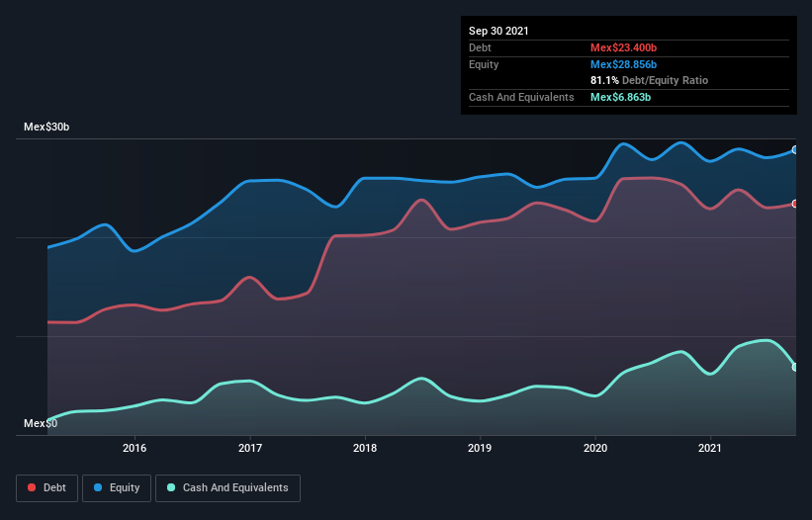Viewport: 812px width, 520px height.
Task: Select the 2020 x-axis label
Action: [x=595, y=448]
